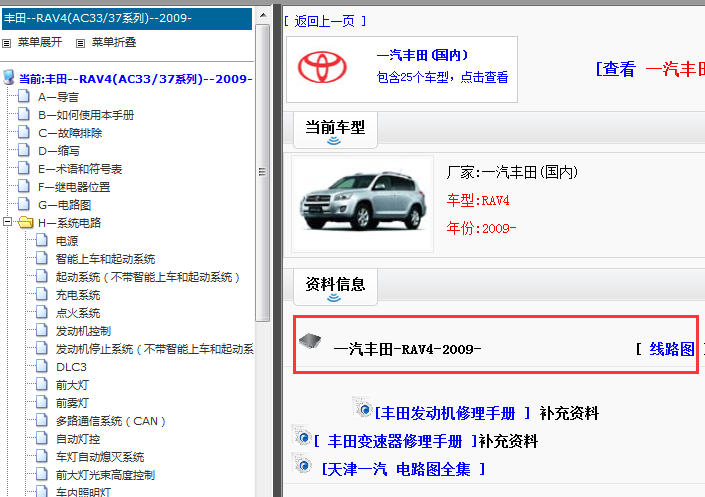The image size is (705, 497).
Task: Click the RAV4 car thumbnail image
Action: (362, 204)
